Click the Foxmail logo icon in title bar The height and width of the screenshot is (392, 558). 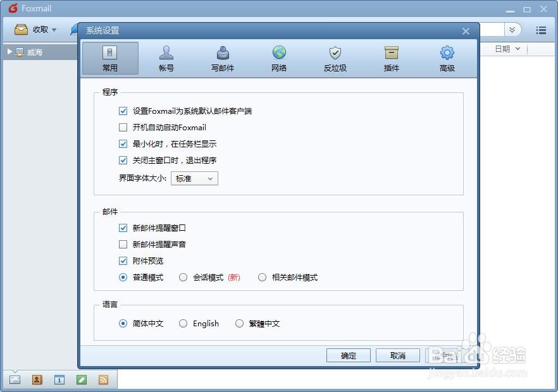[13, 8]
